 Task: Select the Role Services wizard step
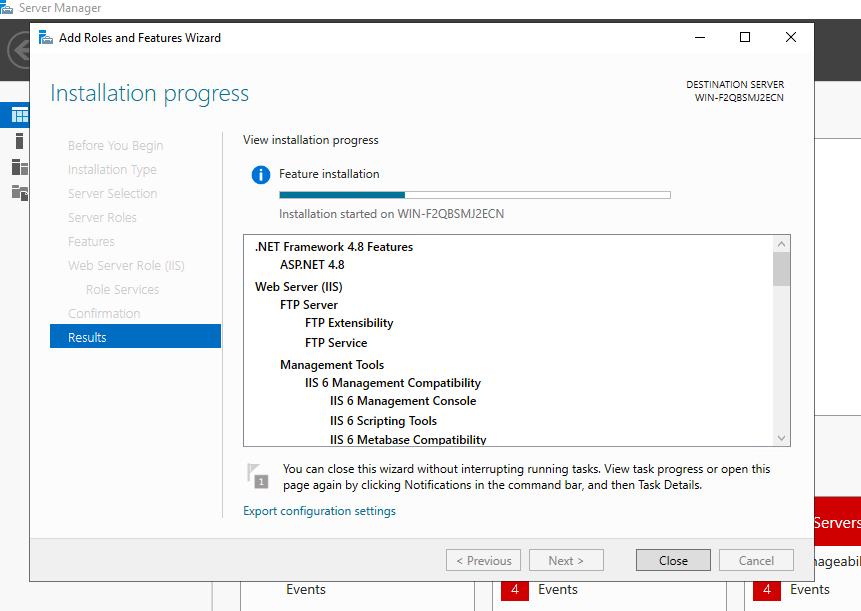122,289
